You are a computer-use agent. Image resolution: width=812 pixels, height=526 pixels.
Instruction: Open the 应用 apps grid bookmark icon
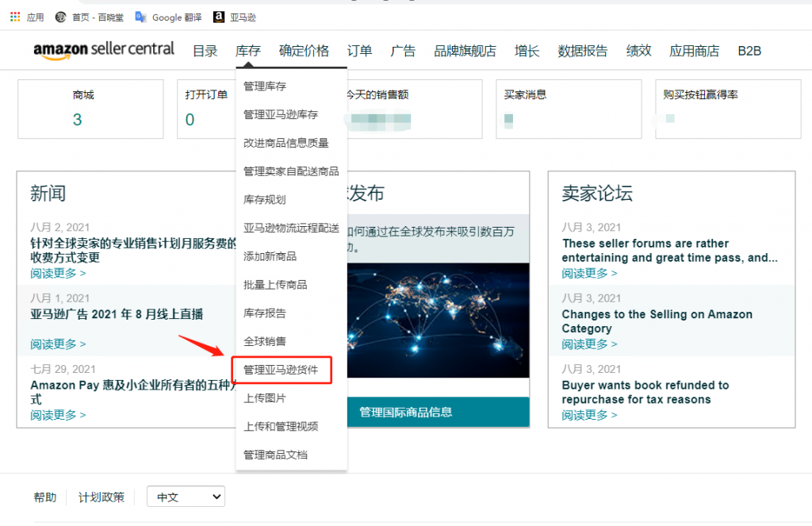(x=15, y=17)
